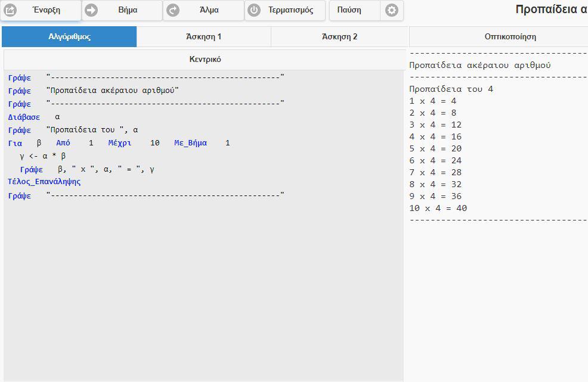This screenshot has height=382, width=588.
Task: Click output line "4 x 4 = 16"
Action: click(x=435, y=137)
